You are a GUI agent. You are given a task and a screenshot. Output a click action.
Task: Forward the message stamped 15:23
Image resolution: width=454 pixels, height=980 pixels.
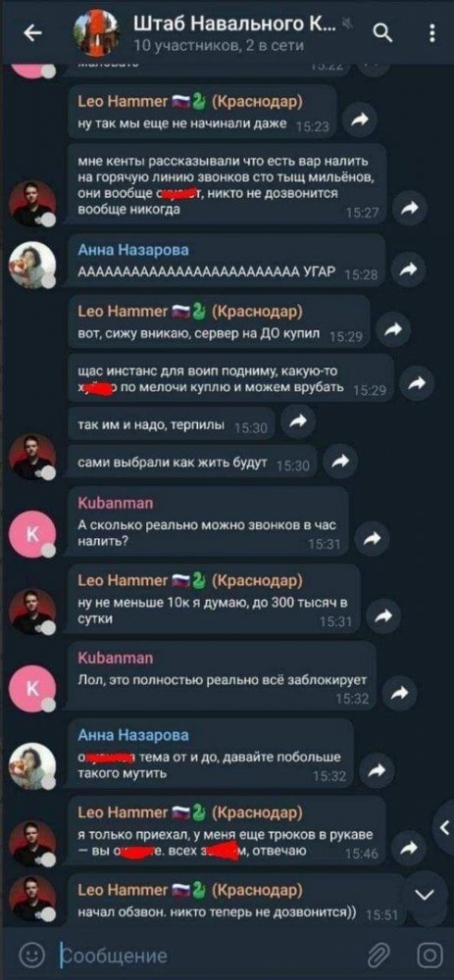[360, 121]
